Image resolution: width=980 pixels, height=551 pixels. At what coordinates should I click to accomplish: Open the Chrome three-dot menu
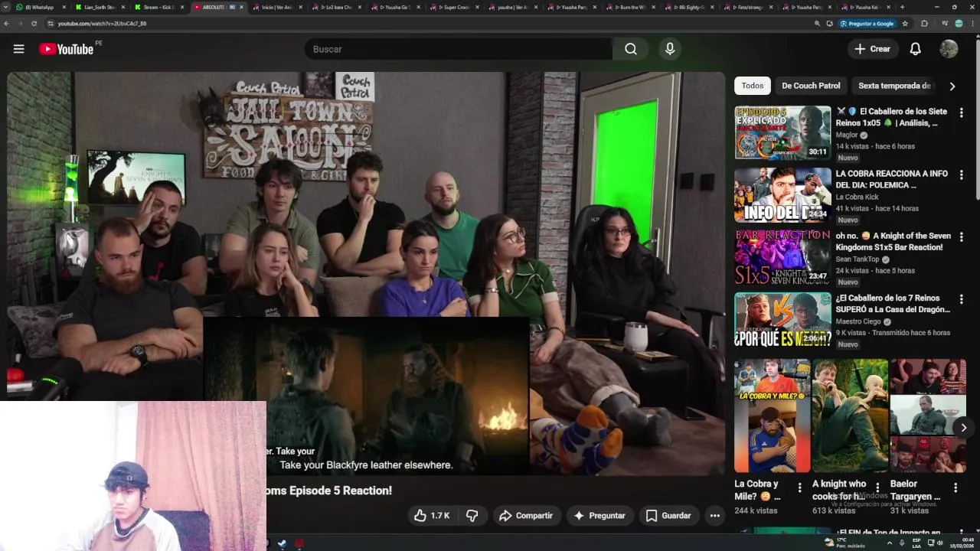coord(972,24)
